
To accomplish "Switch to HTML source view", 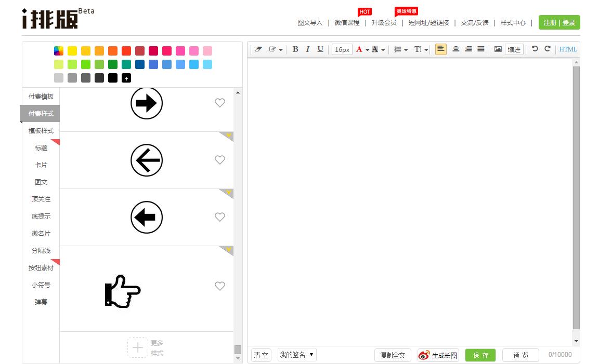I will tap(568, 49).
